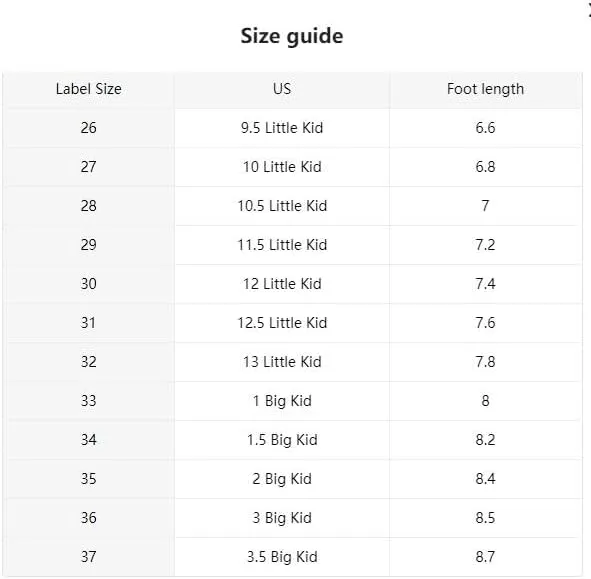Click the Size guide heading
591x579 pixels.
(292, 36)
